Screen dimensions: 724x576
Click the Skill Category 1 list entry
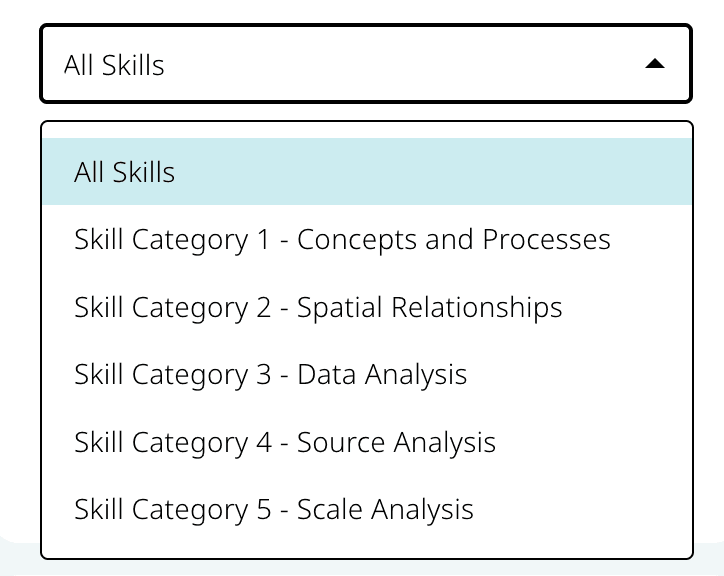click(x=342, y=240)
